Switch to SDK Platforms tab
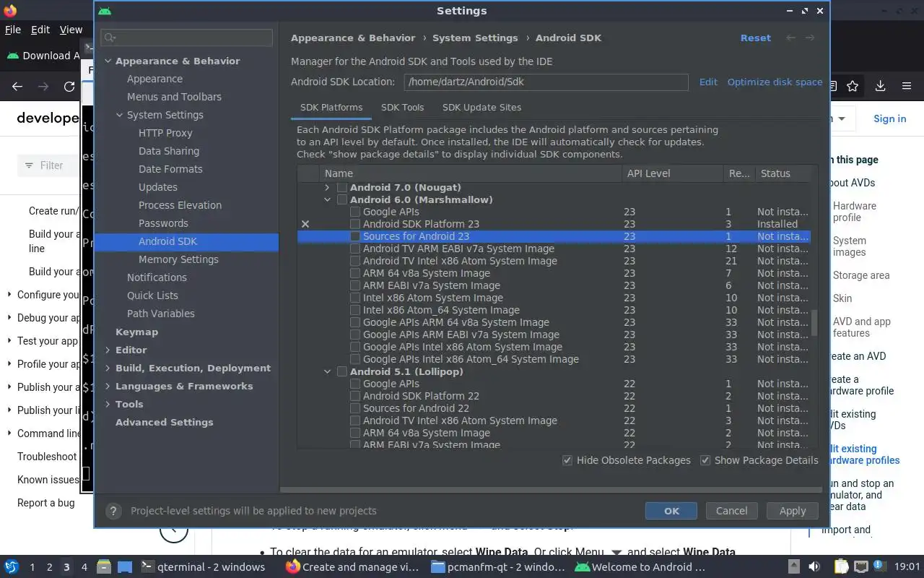 tap(331, 107)
